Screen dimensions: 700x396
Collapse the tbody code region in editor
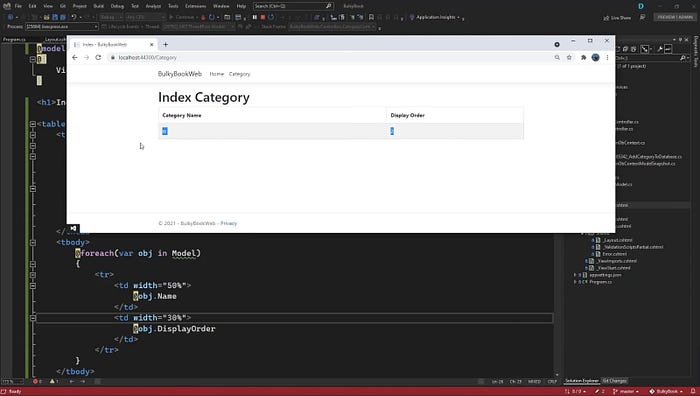[33, 242]
